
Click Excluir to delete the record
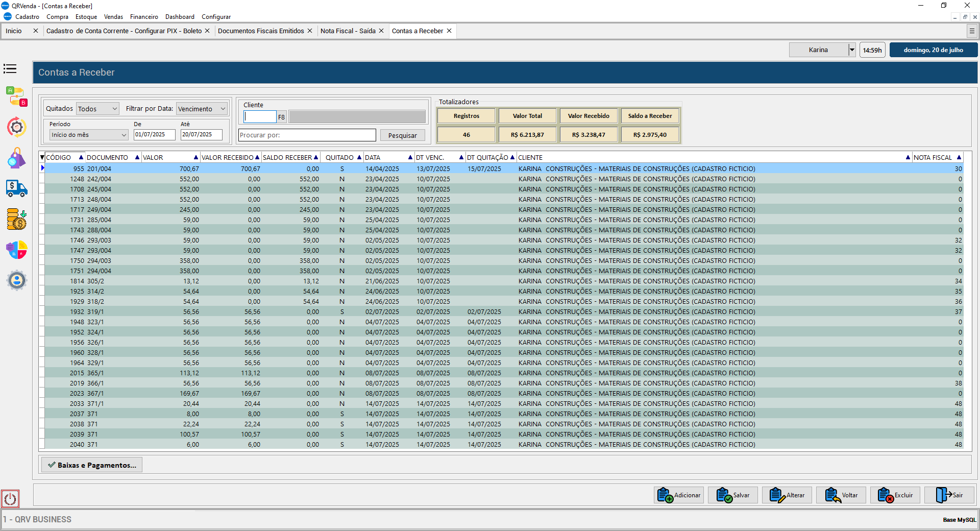click(x=895, y=495)
